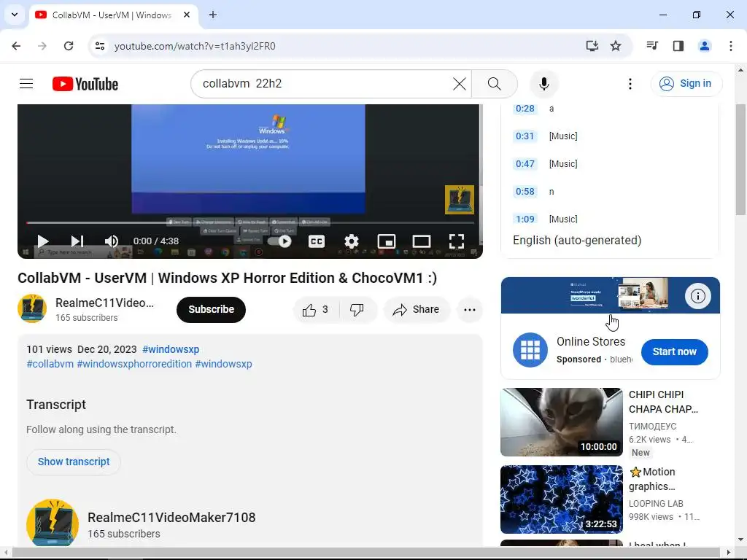Click the browser address bar URL
Image resolution: width=747 pixels, height=560 pixels.
coord(195,46)
